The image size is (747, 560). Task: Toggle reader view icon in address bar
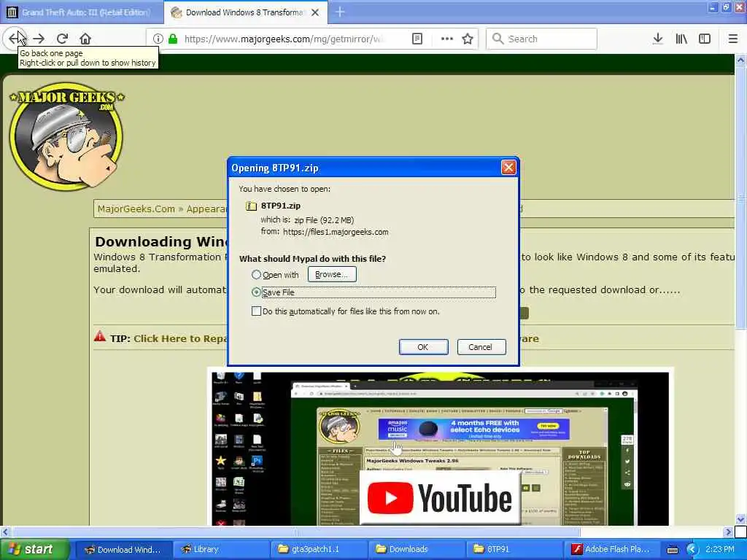pyautogui.click(x=417, y=39)
